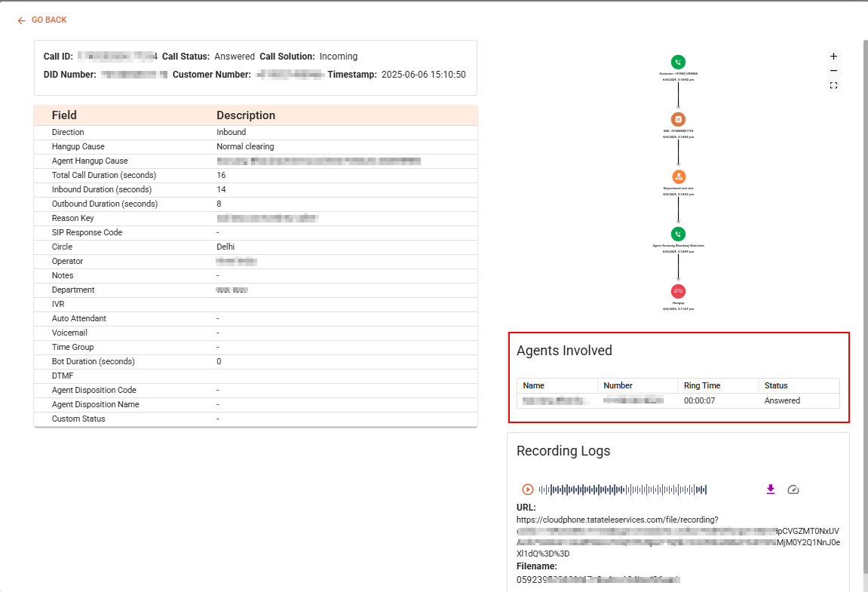Viewport: 868px width, 592px height.
Task: Select the Total Call Duration row label
Action: 104,175
